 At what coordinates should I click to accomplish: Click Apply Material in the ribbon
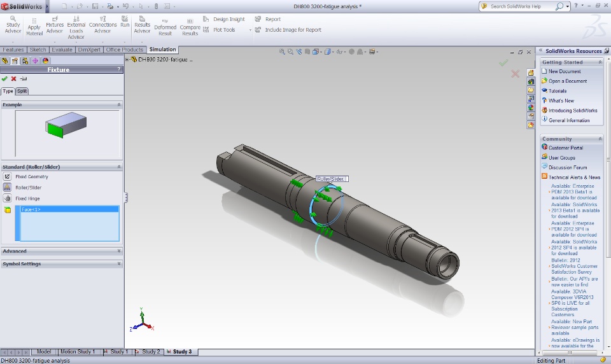coord(34,27)
